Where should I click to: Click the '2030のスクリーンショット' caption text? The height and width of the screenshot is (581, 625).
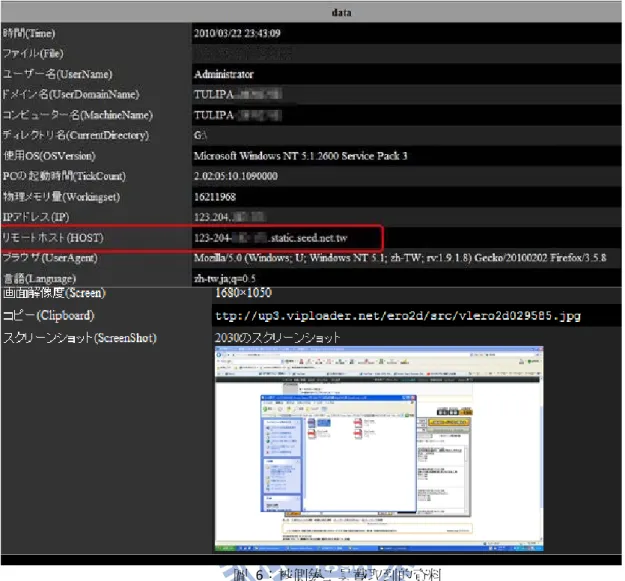pos(277,338)
